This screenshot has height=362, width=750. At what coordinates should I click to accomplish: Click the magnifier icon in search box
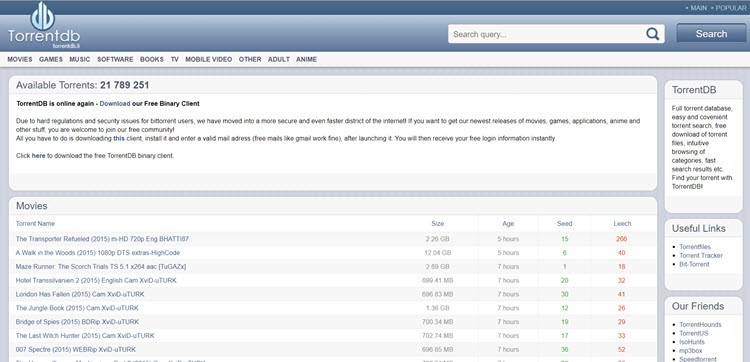point(652,34)
